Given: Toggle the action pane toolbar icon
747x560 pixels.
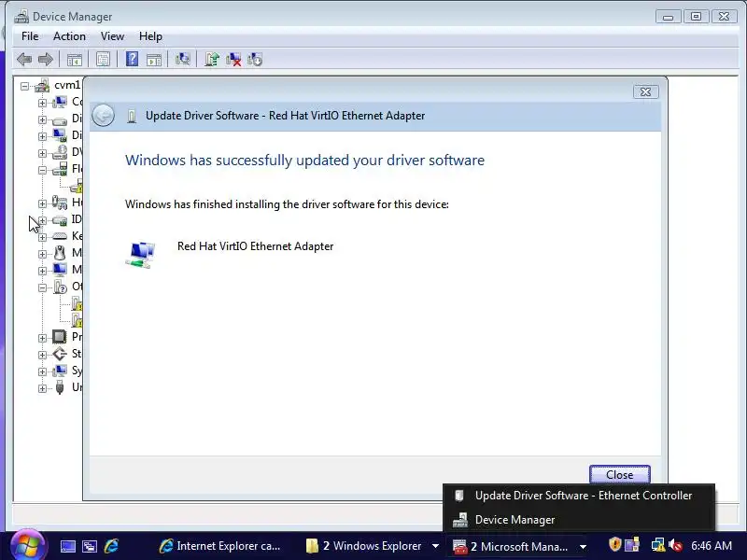Looking at the screenshot, I should coord(154,60).
